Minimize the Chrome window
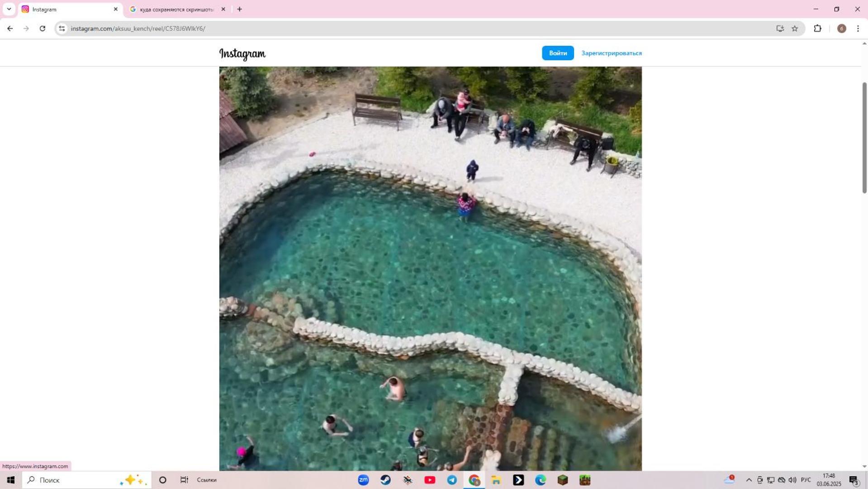This screenshot has height=489, width=868. (x=816, y=9)
